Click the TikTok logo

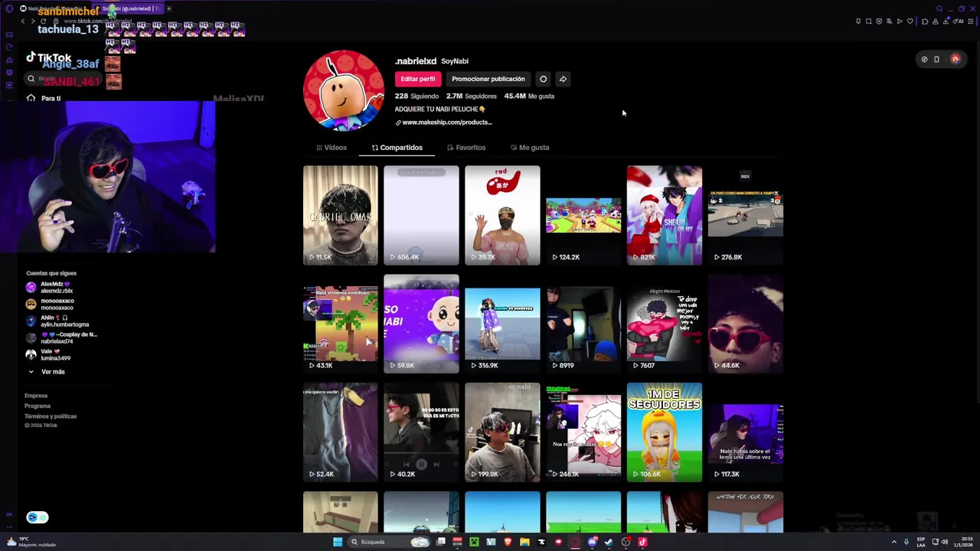click(49, 58)
